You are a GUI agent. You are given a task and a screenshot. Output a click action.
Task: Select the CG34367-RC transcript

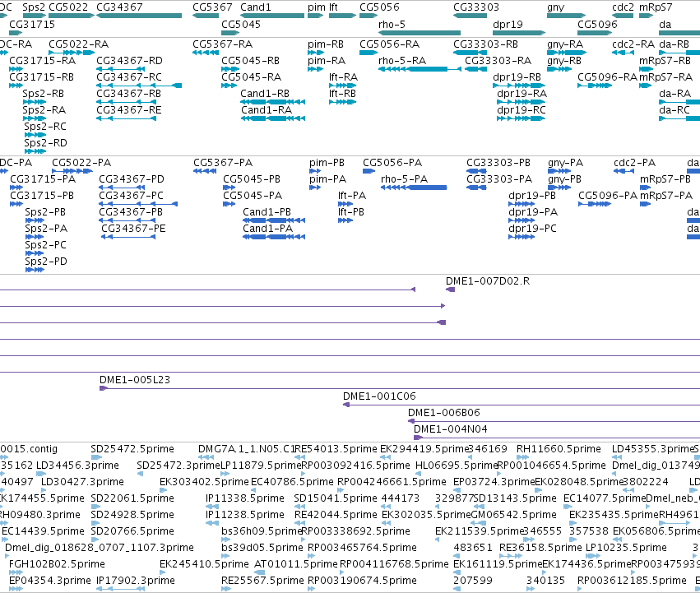coord(139,86)
